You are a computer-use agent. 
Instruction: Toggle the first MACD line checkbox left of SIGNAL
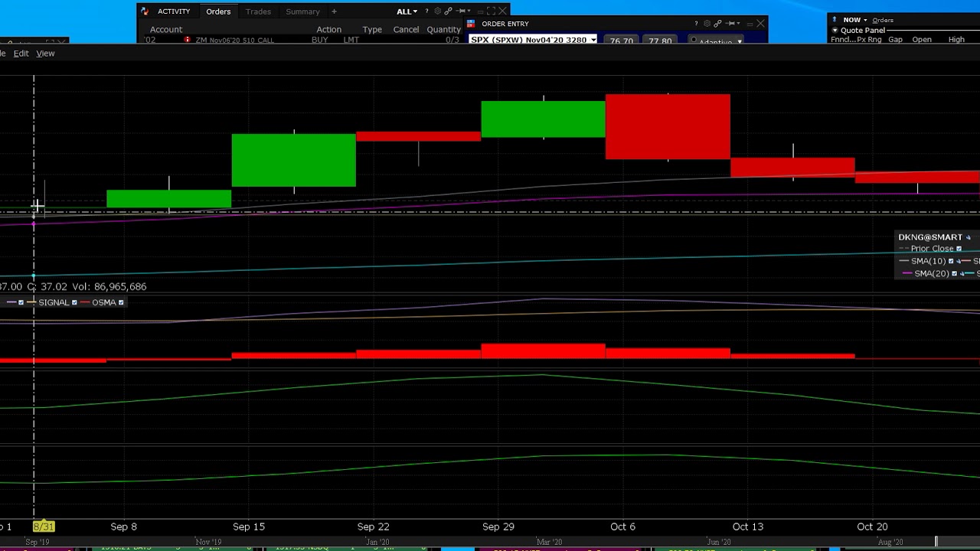click(x=21, y=302)
